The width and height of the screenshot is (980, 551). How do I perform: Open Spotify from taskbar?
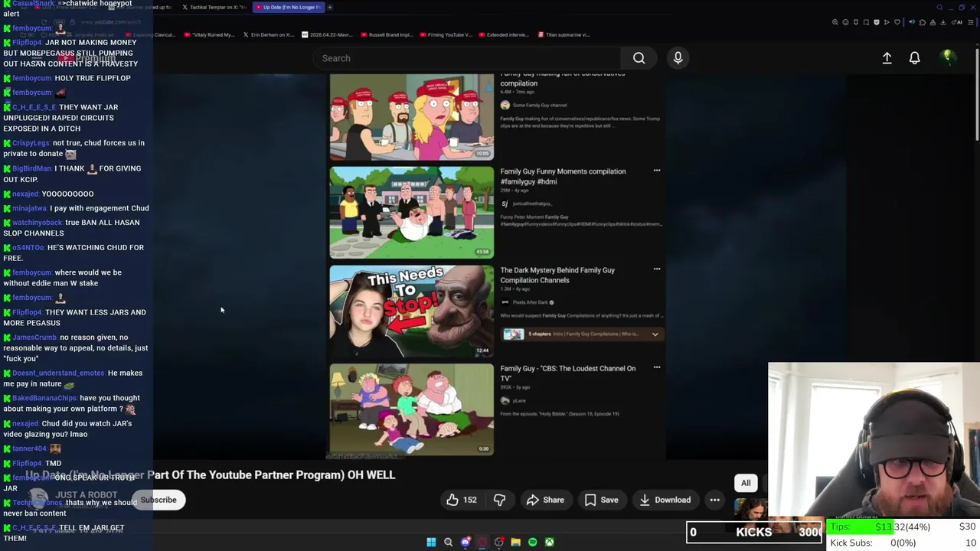tap(533, 542)
